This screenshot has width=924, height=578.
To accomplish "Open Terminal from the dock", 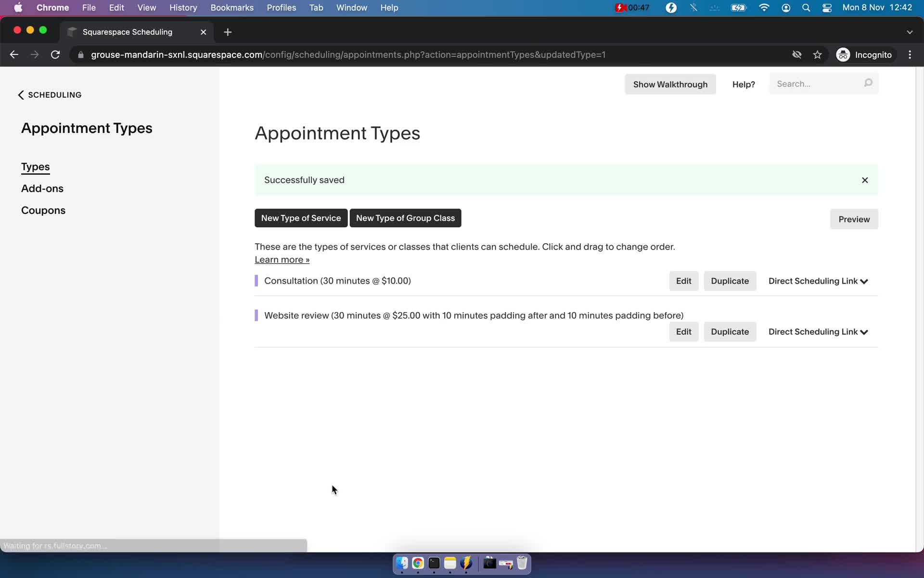I will click(x=434, y=563).
